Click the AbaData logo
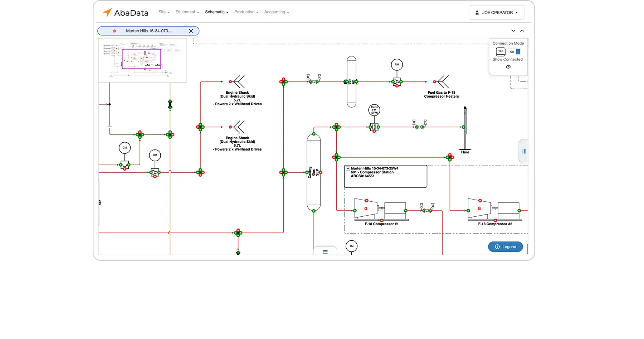This screenshot has width=644, height=339. [126, 13]
